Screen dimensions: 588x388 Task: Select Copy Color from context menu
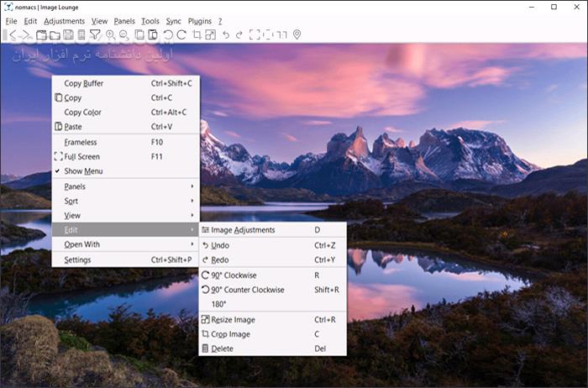(82, 113)
